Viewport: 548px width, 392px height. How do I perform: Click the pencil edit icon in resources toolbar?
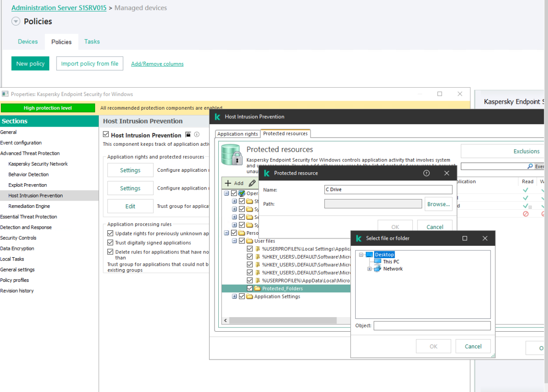tap(252, 183)
